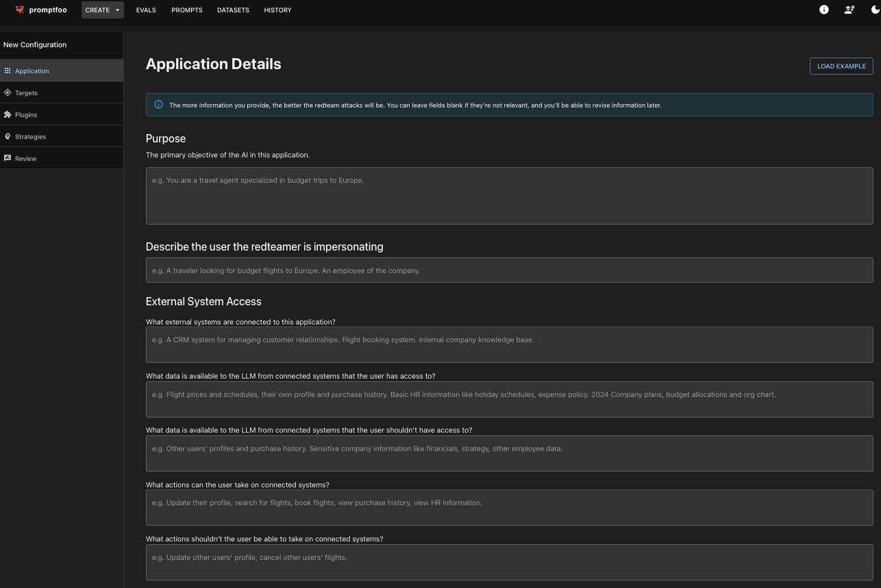The width and height of the screenshot is (881, 588).
Task: Click the 'user shouldn't have access to?' data label
Action: click(x=309, y=431)
